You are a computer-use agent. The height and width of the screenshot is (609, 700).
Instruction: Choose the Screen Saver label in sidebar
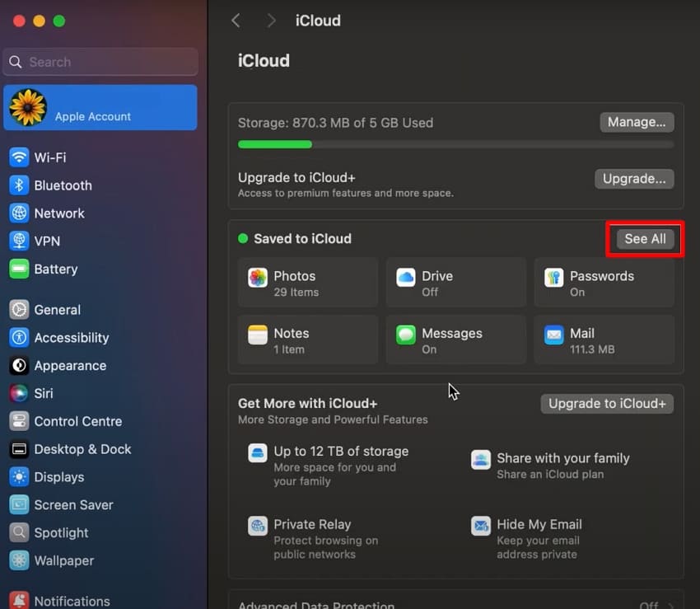click(73, 505)
